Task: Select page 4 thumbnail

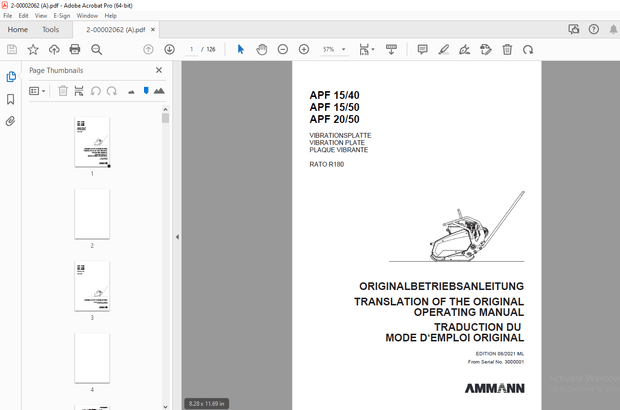Action: (92, 358)
